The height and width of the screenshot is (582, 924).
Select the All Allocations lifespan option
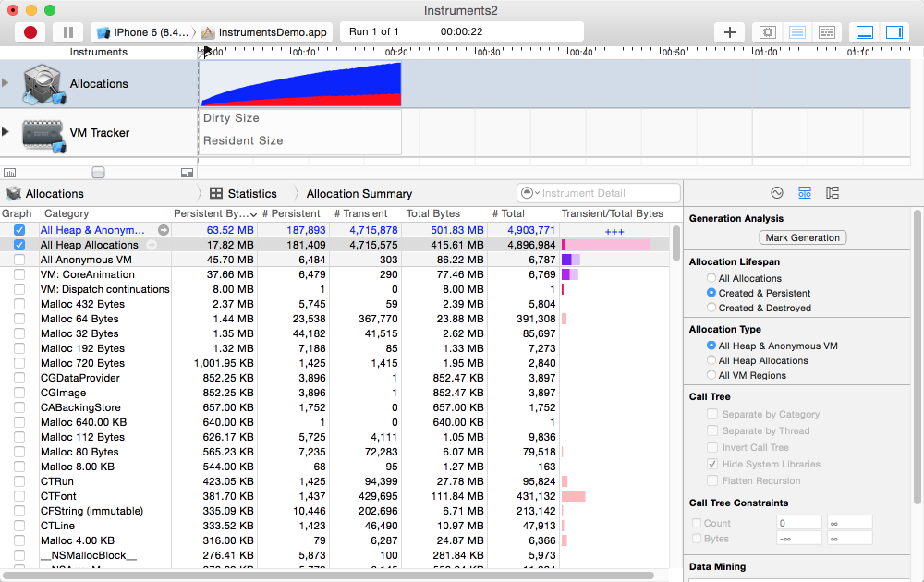click(x=711, y=278)
